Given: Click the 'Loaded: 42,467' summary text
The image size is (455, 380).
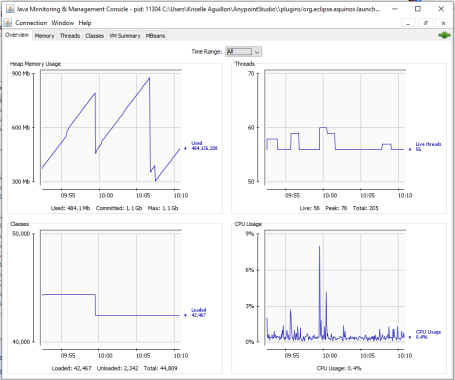Looking at the screenshot, I should coord(71,368).
